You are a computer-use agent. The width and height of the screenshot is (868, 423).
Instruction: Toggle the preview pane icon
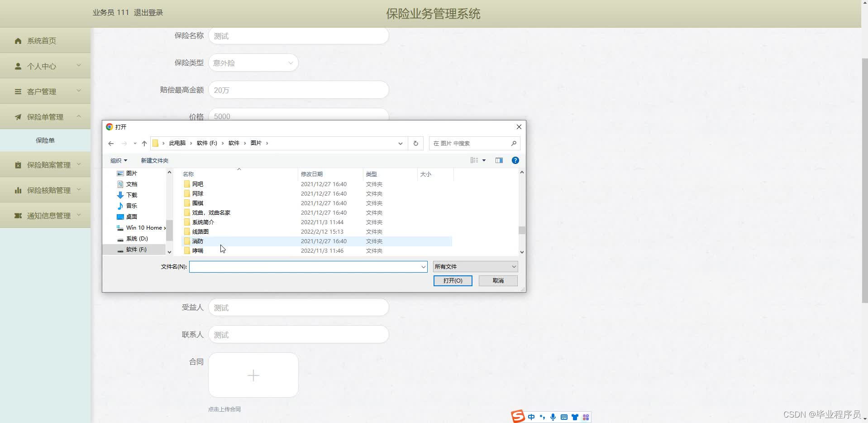pos(499,160)
